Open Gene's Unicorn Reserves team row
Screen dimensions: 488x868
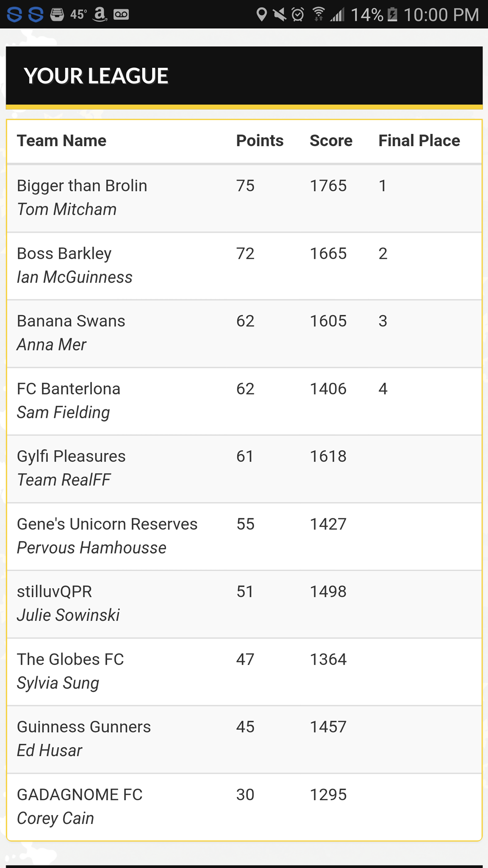[244, 537]
